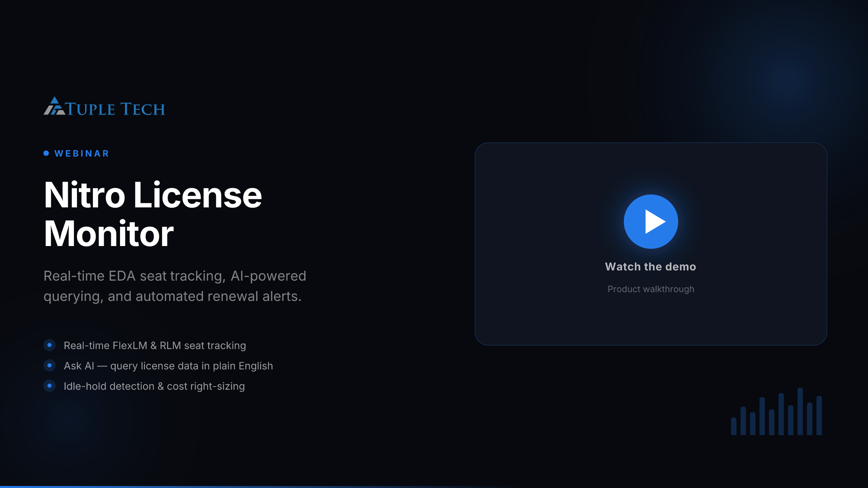Click bullet icon beside Idle-hold detection
The image size is (868, 488).
(x=50, y=386)
